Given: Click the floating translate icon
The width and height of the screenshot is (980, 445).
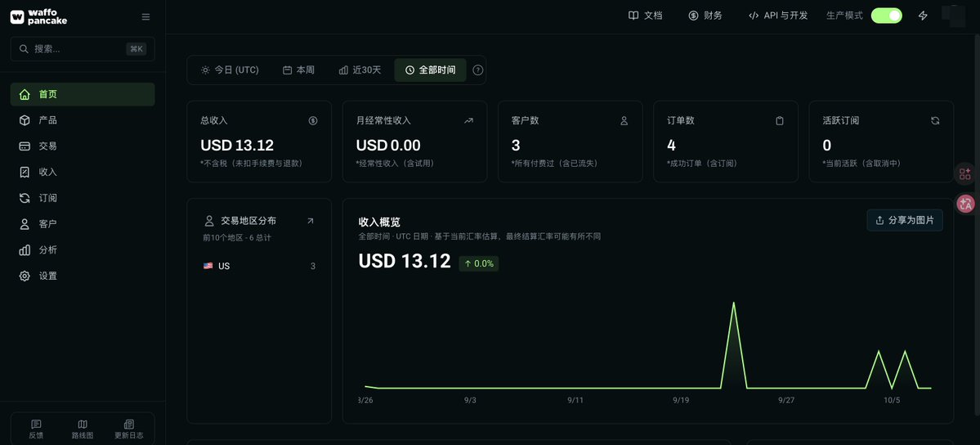Looking at the screenshot, I should [x=965, y=204].
